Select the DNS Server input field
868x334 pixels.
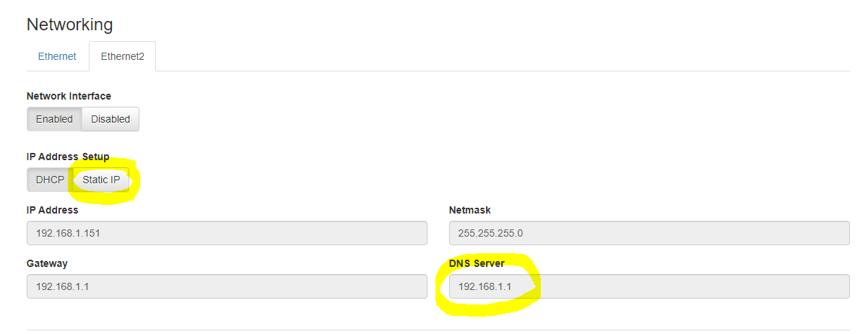(x=648, y=286)
